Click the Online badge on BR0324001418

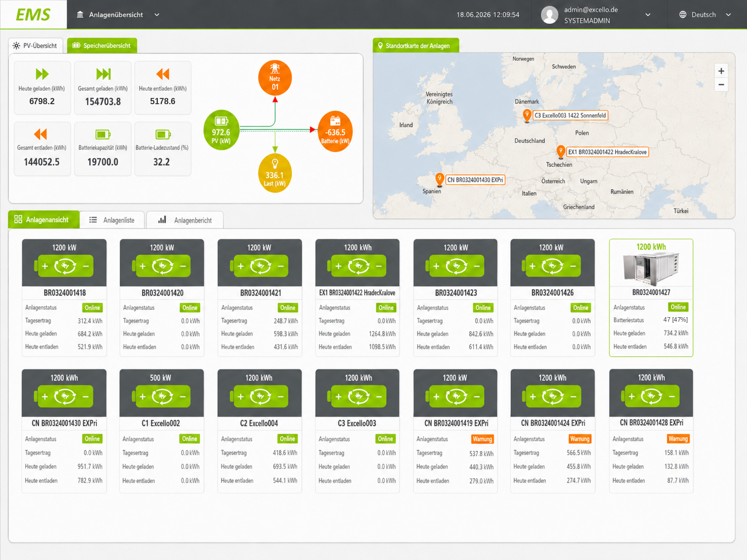pyautogui.click(x=92, y=308)
